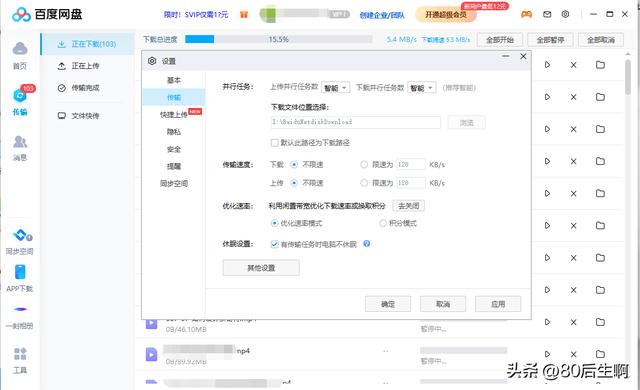The height and width of the screenshot is (390, 640).
Task: Open the game controller icon in header
Action: coord(526,14)
